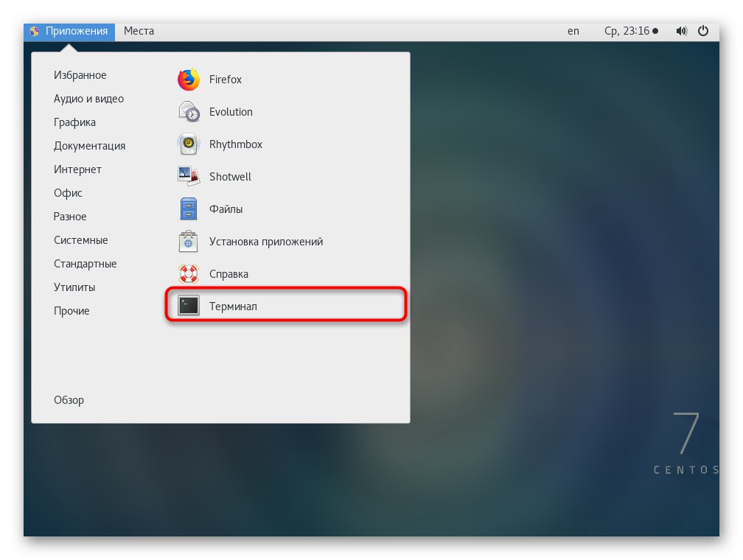Open the power menu icon
Viewport: 743px width, 560px height.
click(703, 31)
